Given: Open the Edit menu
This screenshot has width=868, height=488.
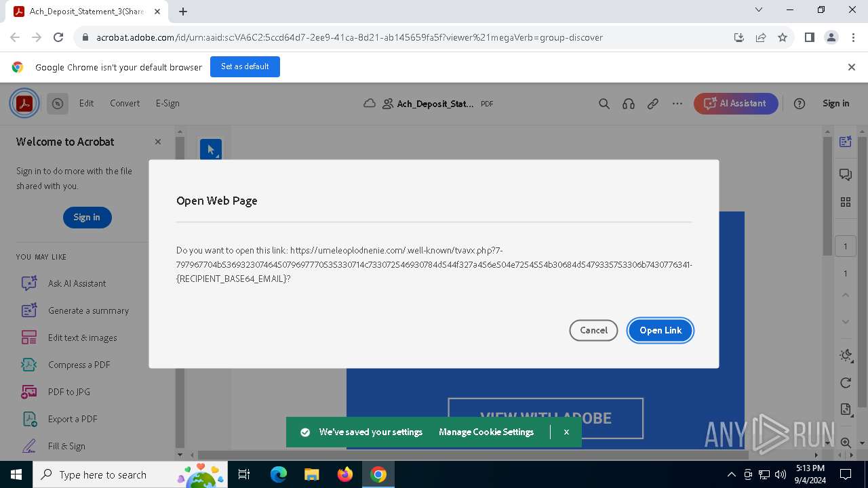Looking at the screenshot, I should tap(86, 103).
